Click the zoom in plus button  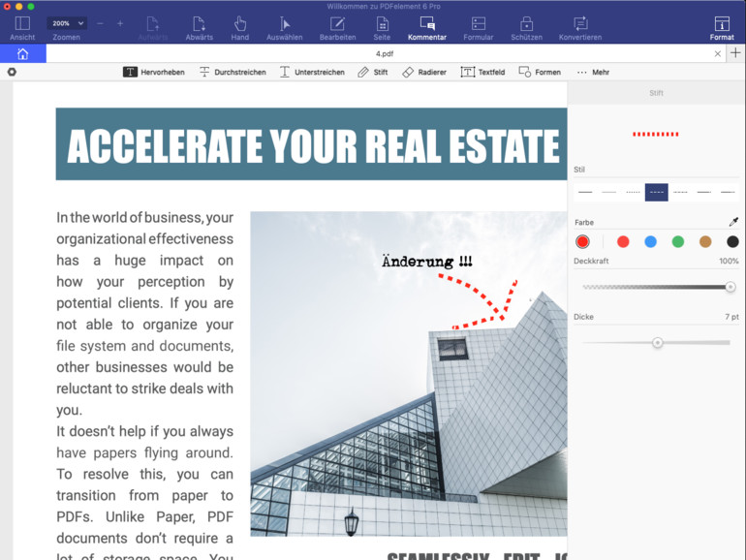pos(120,23)
